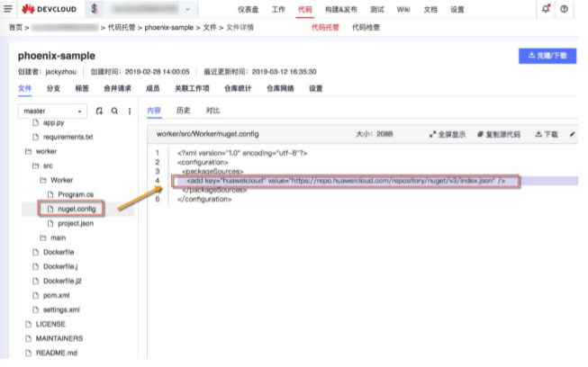Click the huaweicloud add key code line
The width and height of the screenshot is (588, 367).
click(346, 181)
